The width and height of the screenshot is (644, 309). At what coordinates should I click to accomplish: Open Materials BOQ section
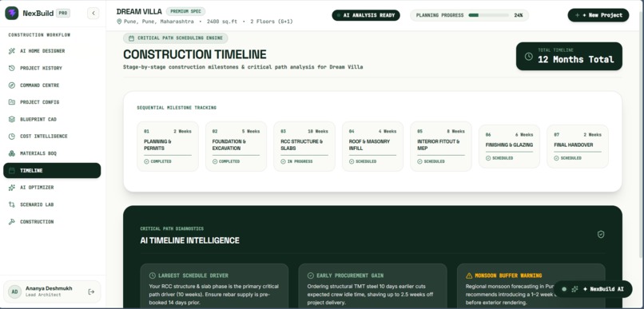[52, 153]
